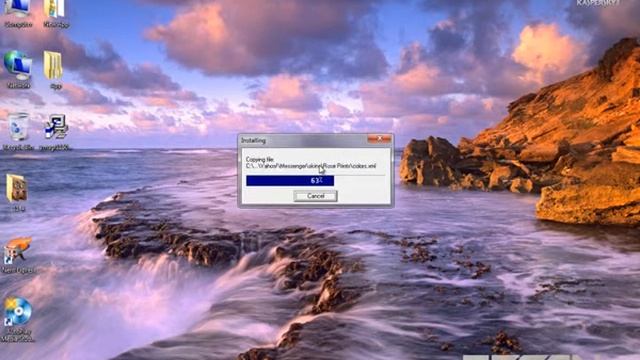Select the folder icon at the top edge

point(56,13)
